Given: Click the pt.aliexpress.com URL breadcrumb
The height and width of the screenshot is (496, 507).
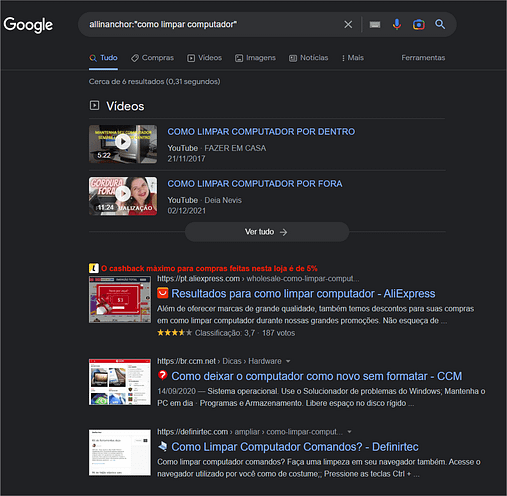Looking at the screenshot, I should (x=258, y=279).
